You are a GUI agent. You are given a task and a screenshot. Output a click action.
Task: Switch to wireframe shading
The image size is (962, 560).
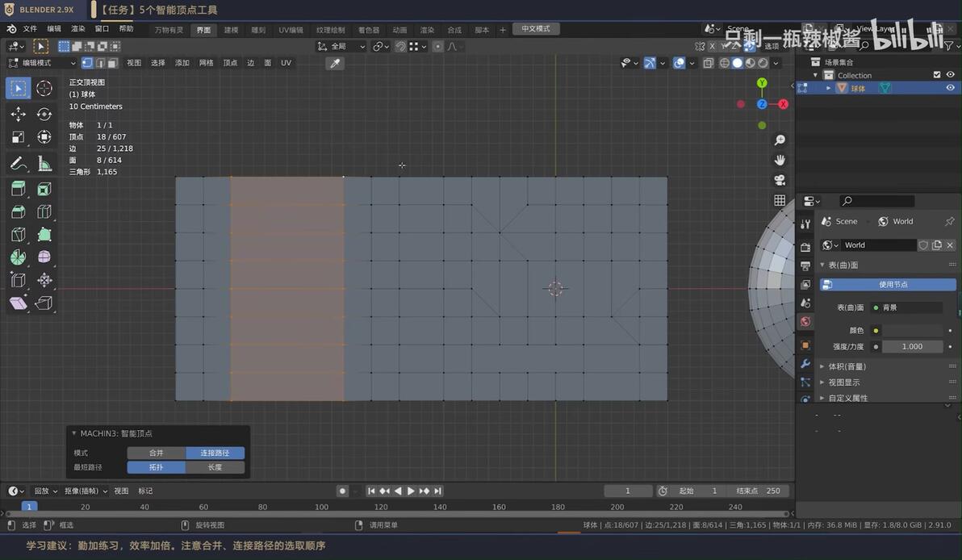[x=724, y=63]
